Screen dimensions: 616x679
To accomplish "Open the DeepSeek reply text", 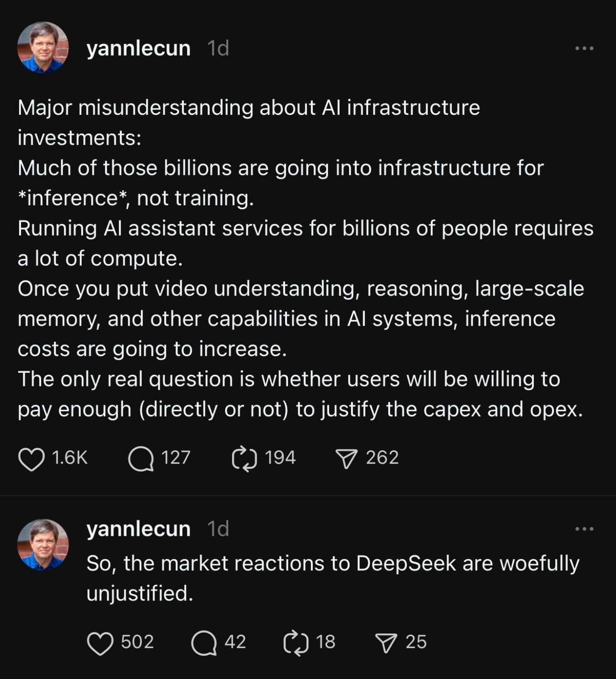I will click(333, 578).
